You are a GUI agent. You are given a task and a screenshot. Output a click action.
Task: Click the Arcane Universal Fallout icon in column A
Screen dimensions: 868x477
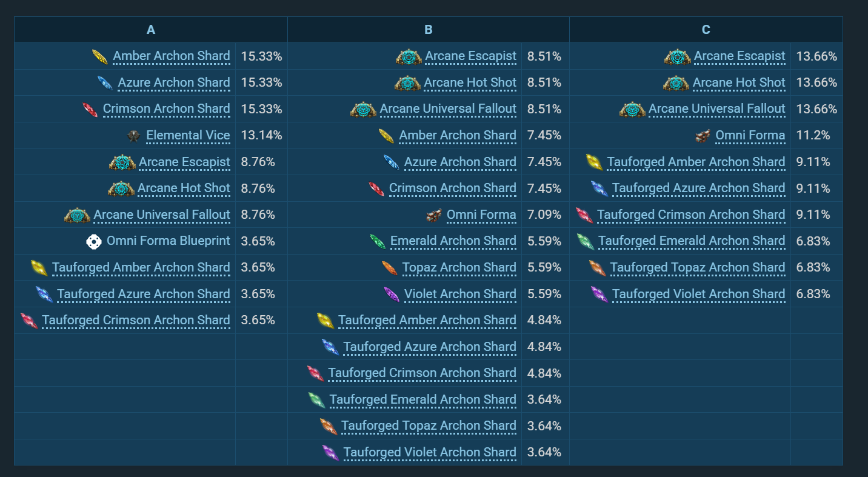pyautogui.click(x=77, y=215)
